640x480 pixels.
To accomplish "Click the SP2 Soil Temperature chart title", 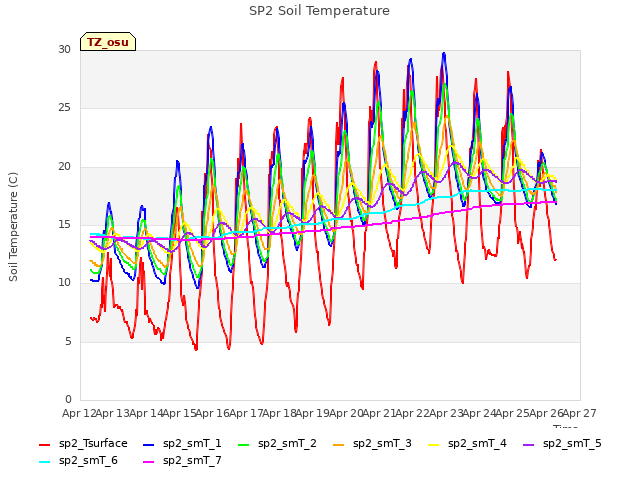I will [319, 11].
